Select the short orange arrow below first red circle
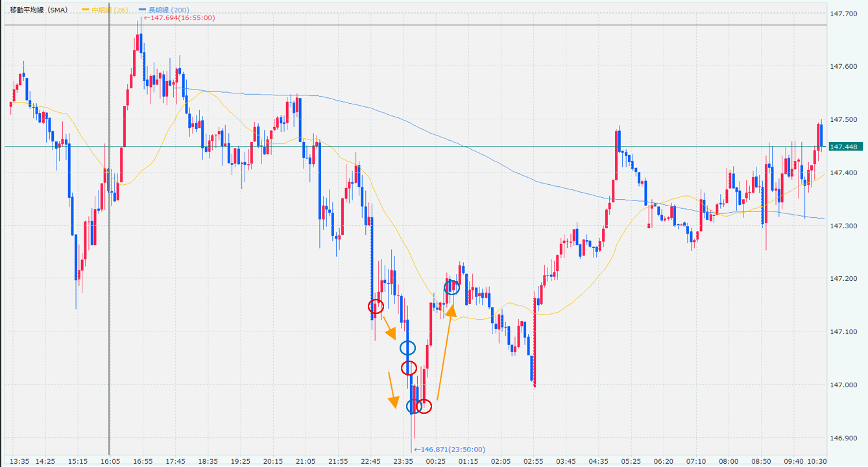 click(x=388, y=327)
